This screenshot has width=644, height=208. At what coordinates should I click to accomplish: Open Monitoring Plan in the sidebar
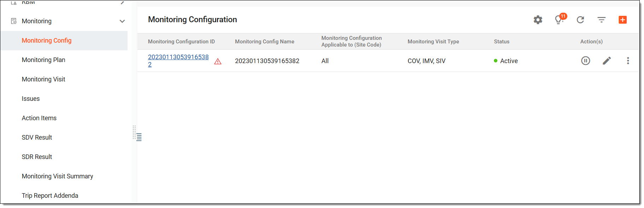click(43, 60)
